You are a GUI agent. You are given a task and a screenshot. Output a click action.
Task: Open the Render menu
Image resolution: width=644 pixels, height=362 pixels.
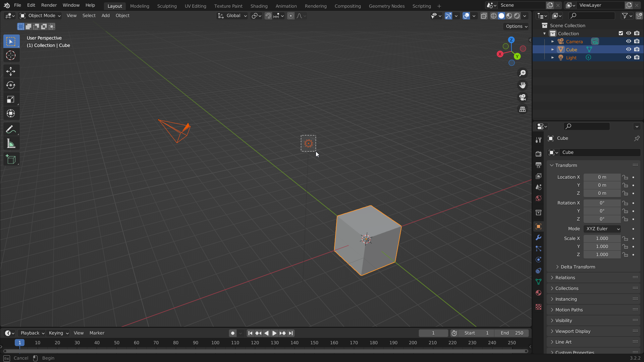(49, 5)
